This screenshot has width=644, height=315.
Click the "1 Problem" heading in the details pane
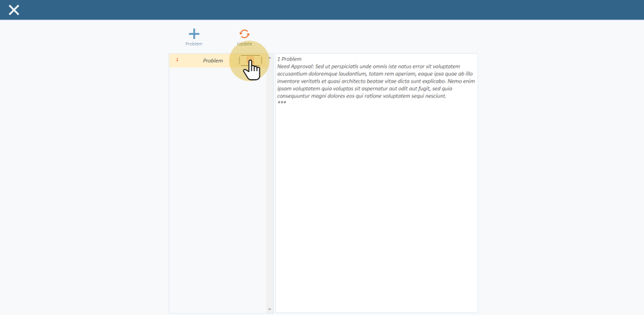point(289,59)
